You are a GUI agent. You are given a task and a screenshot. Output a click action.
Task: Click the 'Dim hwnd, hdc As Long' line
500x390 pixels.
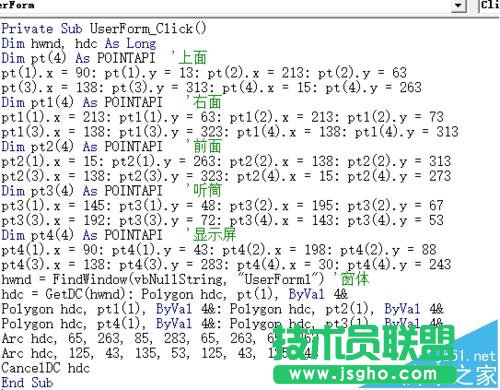pos(78,44)
